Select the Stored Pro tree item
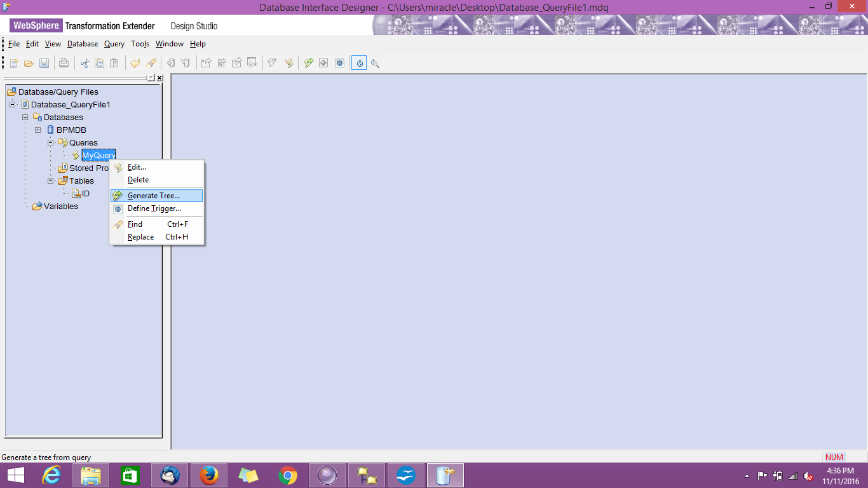The image size is (868, 488). point(89,168)
